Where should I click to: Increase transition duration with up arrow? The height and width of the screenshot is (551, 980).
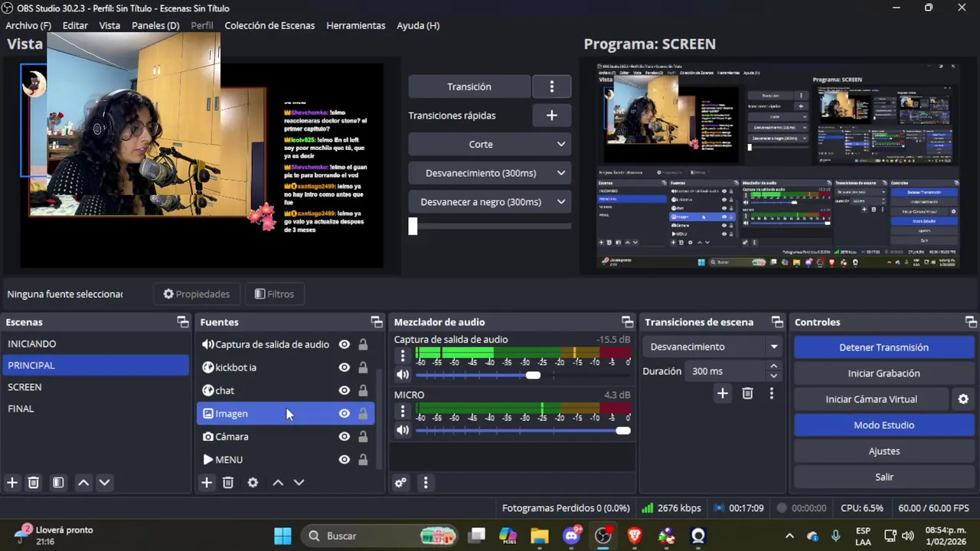click(x=773, y=367)
